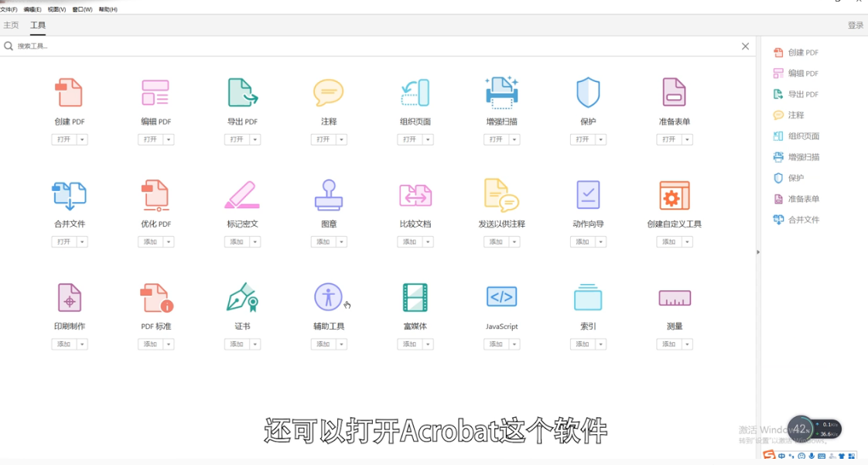The width and height of the screenshot is (868, 465).
Task: Open dropdown arrow under 导出 PDF
Action: (x=255, y=139)
